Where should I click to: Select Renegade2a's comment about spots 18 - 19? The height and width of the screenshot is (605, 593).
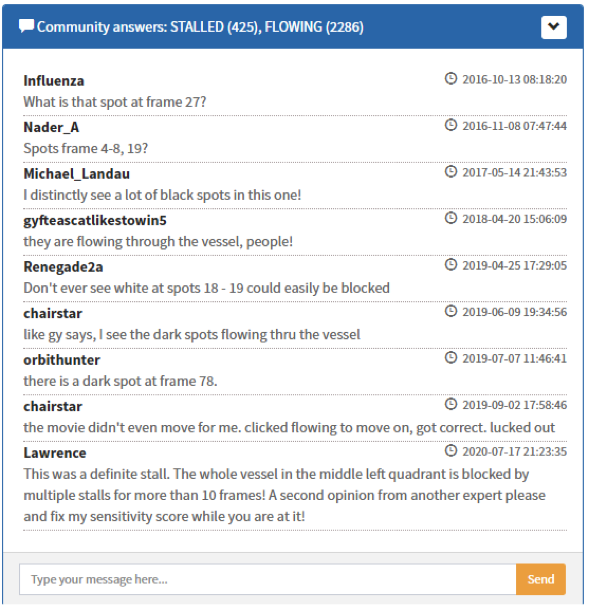point(206,288)
